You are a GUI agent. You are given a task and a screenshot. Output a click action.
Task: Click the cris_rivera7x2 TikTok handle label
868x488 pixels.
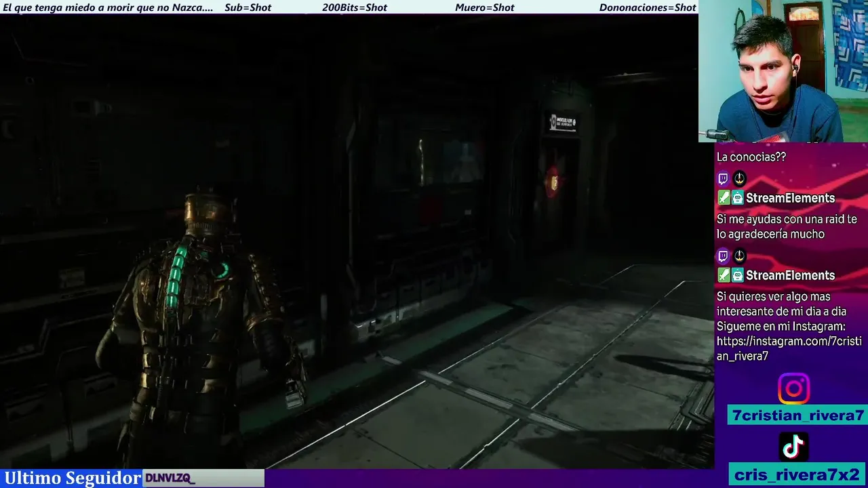point(797,474)
